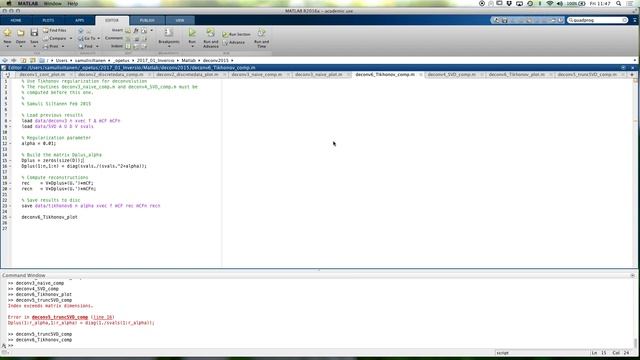Image resolution: width=640 pixels, height=360 pixels.
Task: Go forward in the folder address bar
Action: [x=13, y=60]
